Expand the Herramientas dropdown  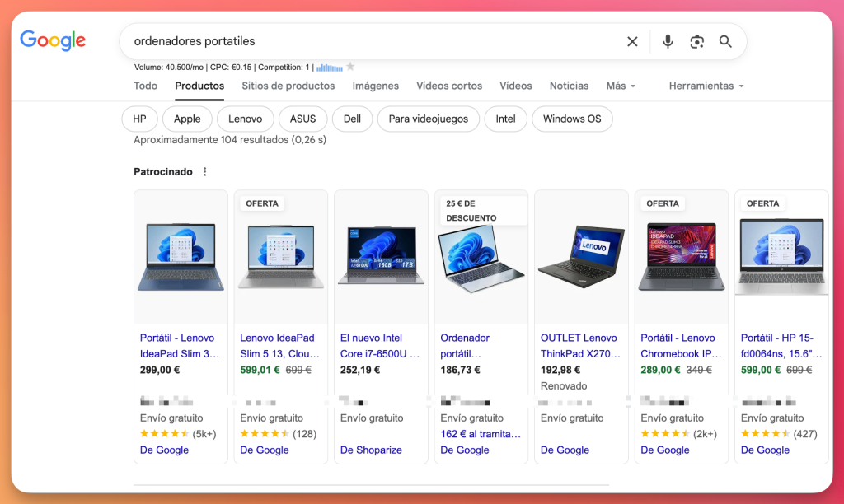point(706,86)
